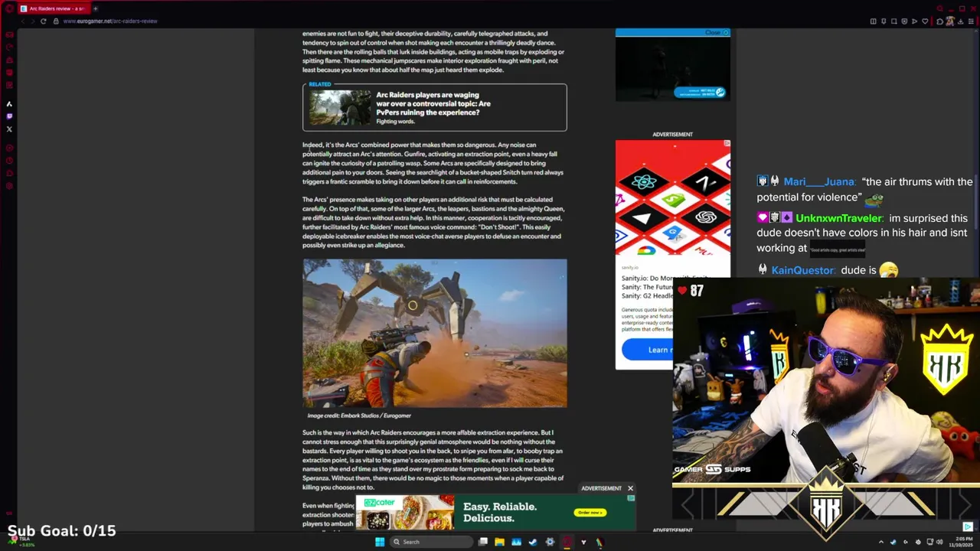
Task: Open the player flow arrow icon
Action: point(914,21)
